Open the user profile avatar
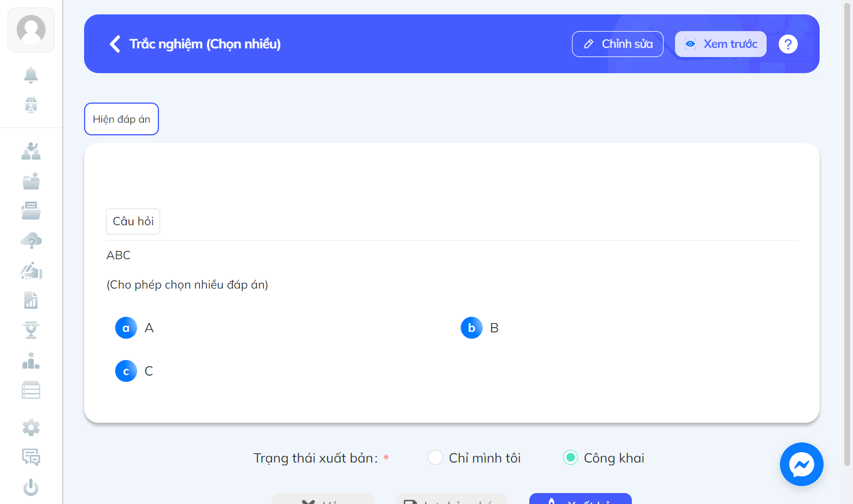This screenshot has width=853, height=504. coord(31,30)
